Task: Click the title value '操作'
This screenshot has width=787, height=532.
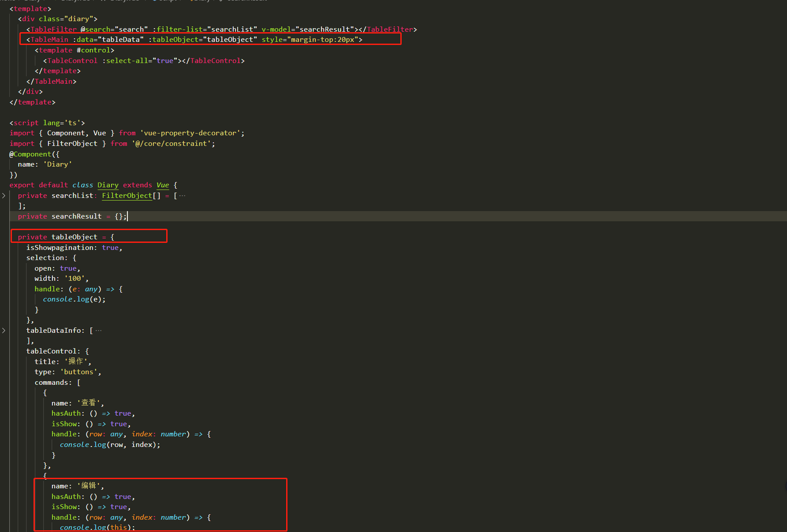Action: [76, 361]
